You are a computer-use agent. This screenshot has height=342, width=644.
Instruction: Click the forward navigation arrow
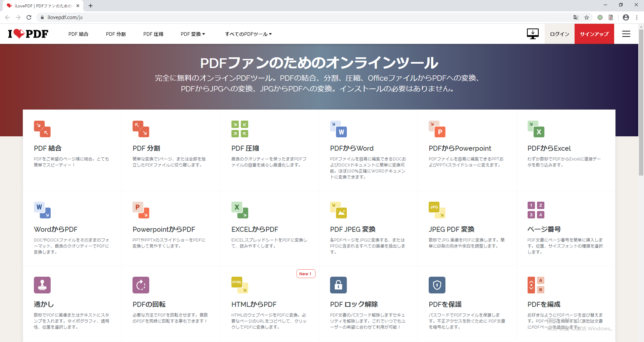pyautogui.click(x=18, y=17)
